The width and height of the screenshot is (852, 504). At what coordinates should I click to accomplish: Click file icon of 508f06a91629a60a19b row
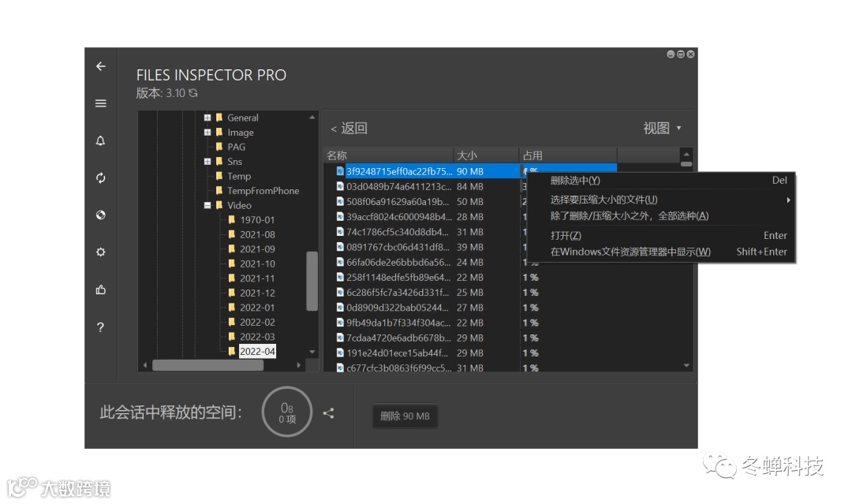click(340, 201)
